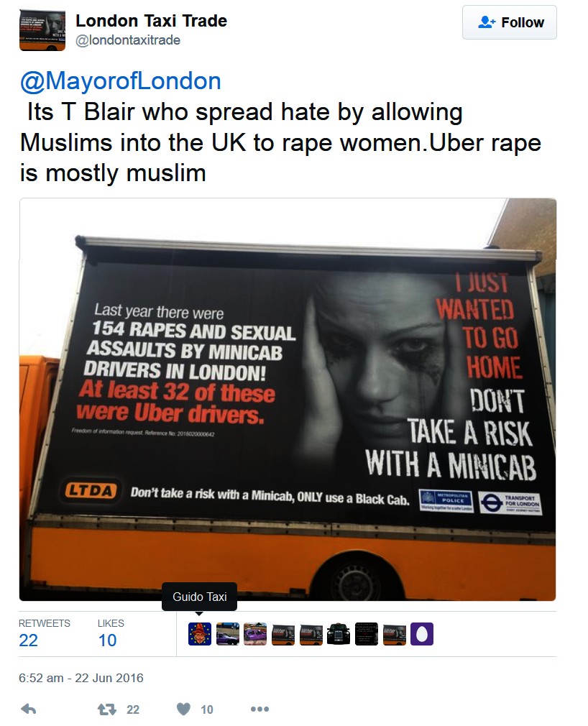Open the black text-image avatar profile
This screenshot has width=588, height=726.
[366, 634]
